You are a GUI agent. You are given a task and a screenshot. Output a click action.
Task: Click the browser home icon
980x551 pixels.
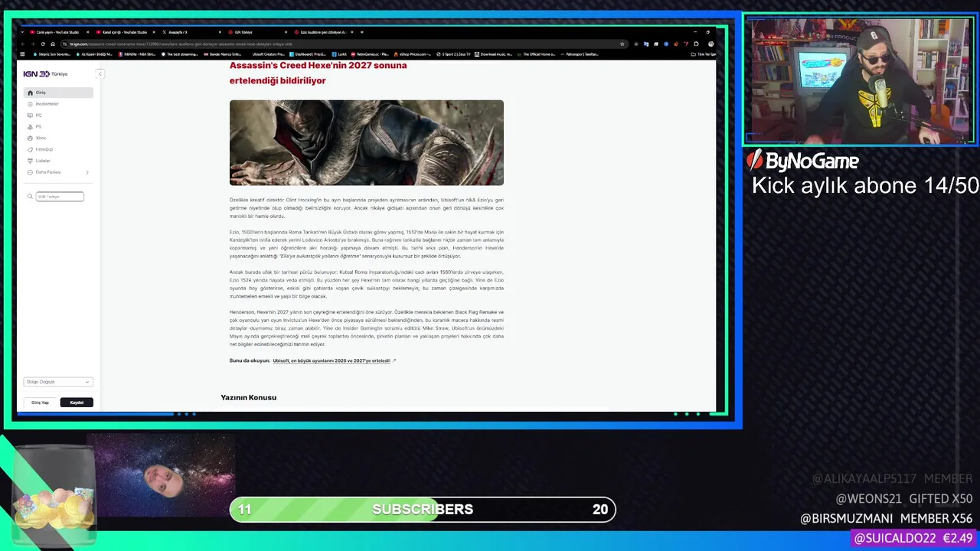point(53,44)
